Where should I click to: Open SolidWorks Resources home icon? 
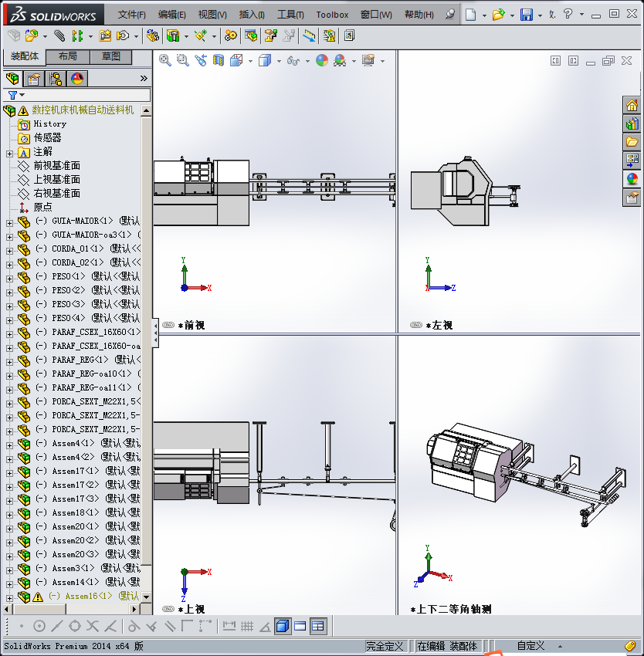632,106
